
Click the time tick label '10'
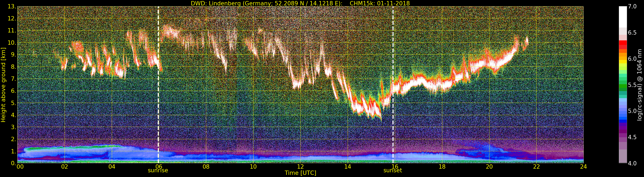point(253,166)
